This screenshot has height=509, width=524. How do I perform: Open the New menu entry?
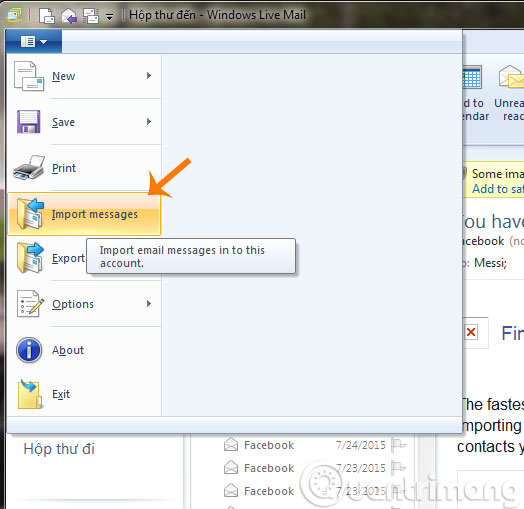tap(84, 76)
